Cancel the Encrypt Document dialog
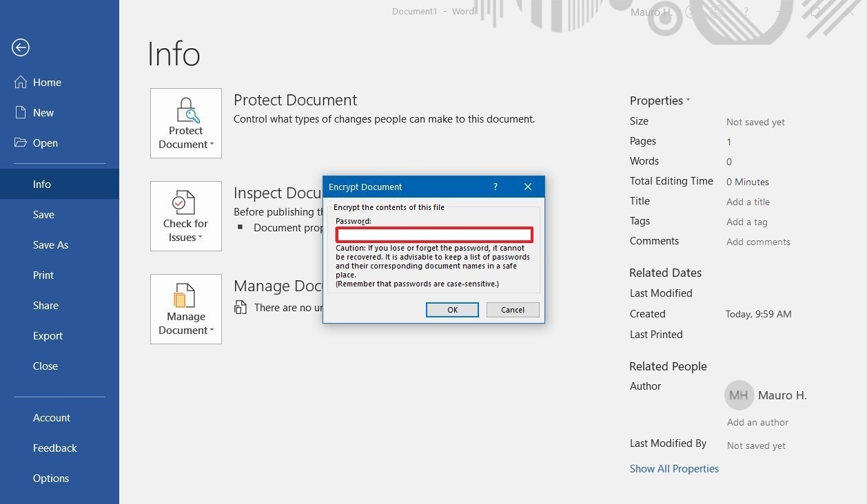Screen dimensions: 867x504 (x=512, y=310)
